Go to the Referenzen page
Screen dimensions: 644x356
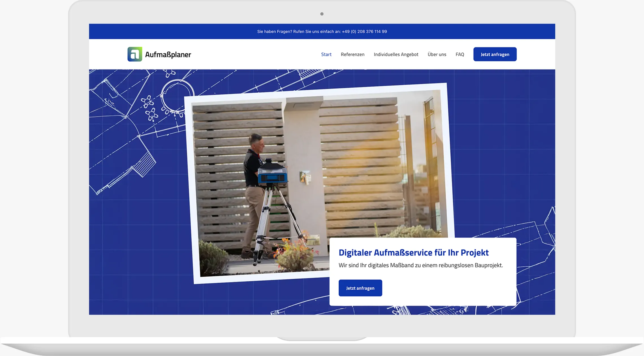pos(353,54)
